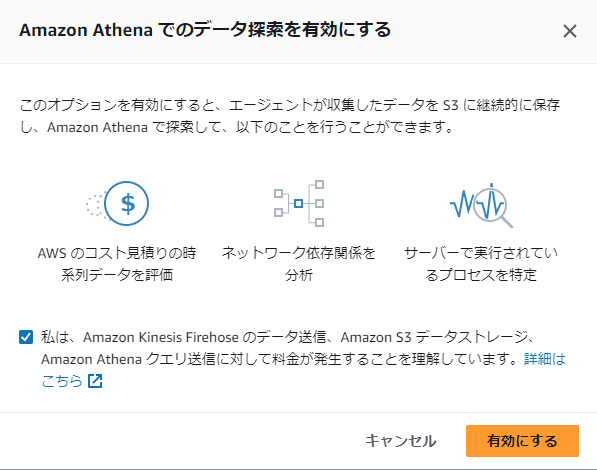Click the magnifying glass handle on process icon
This screenshot has height=470, width=597.
(506, 221)
